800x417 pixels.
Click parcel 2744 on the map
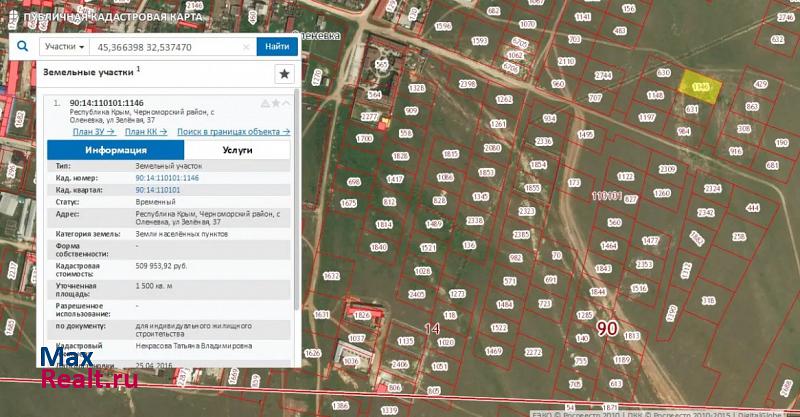coord(603,76)
